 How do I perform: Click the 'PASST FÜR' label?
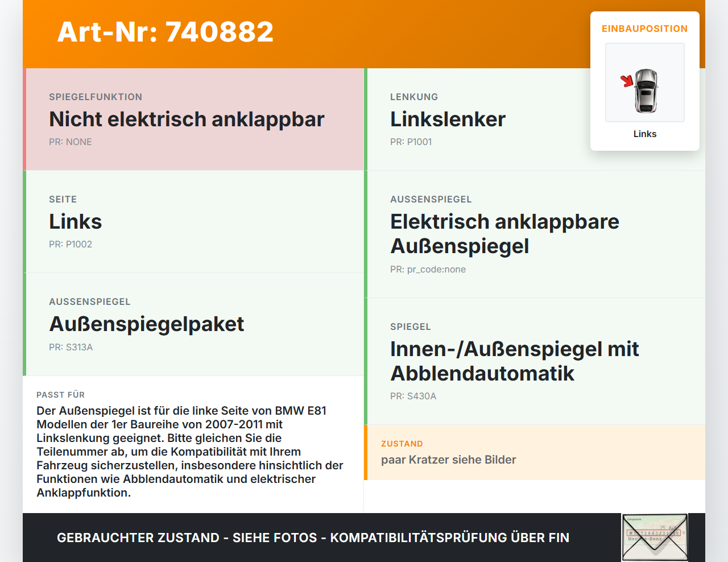pyautogui.click(x=61, y=395)
